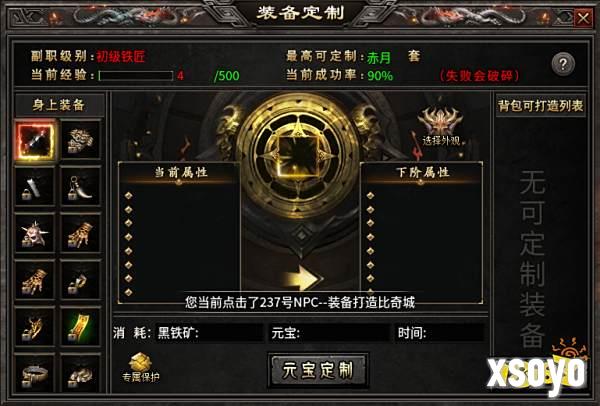This screenshot has width=600, height=406.
Task: Select the fang necklace equipment slot
Action: tap(80, 187)
